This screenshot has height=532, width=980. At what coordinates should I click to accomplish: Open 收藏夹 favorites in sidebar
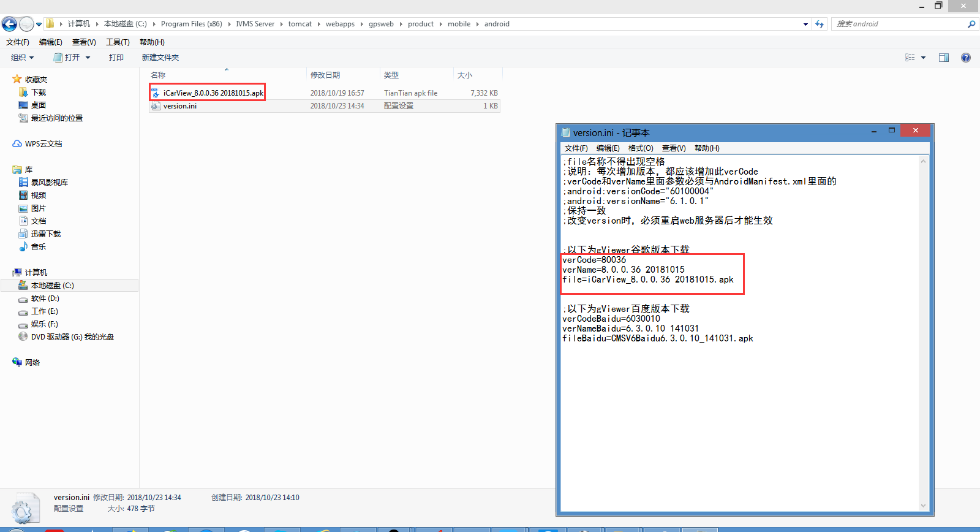(x=30, y=80)
